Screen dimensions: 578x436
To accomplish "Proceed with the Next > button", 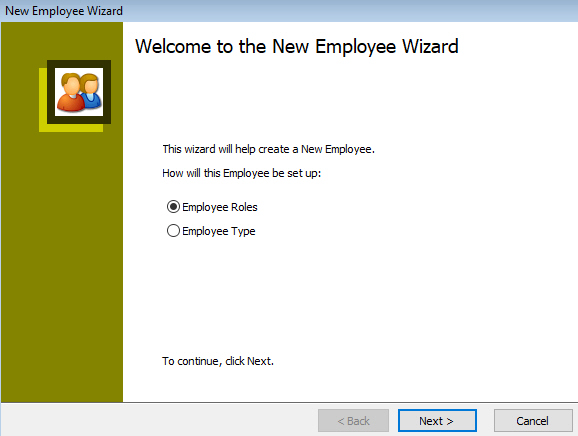I will point(437,421).
